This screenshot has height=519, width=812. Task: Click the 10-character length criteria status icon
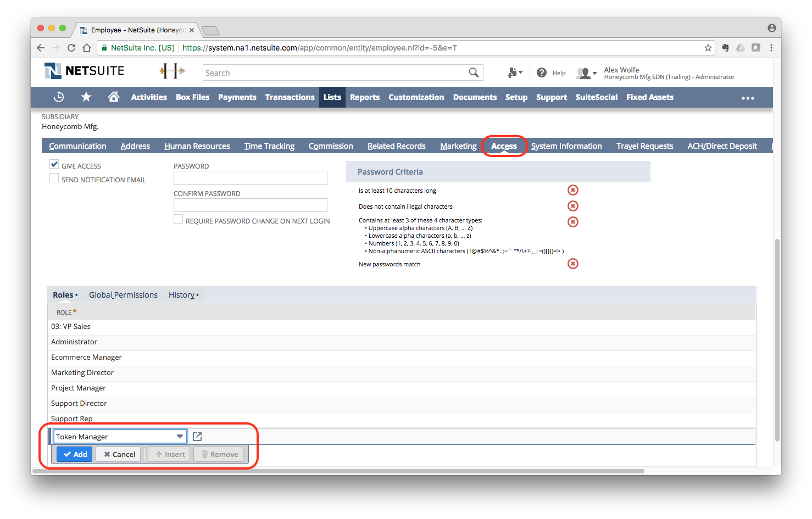(x=573, y=190)
